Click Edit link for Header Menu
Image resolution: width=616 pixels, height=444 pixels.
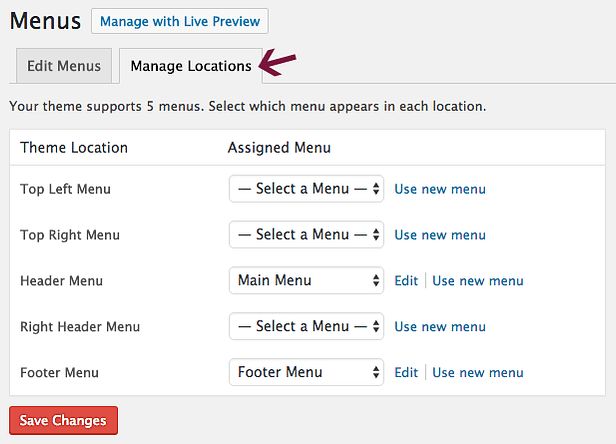pyautogui.click(x=406, y=281)
